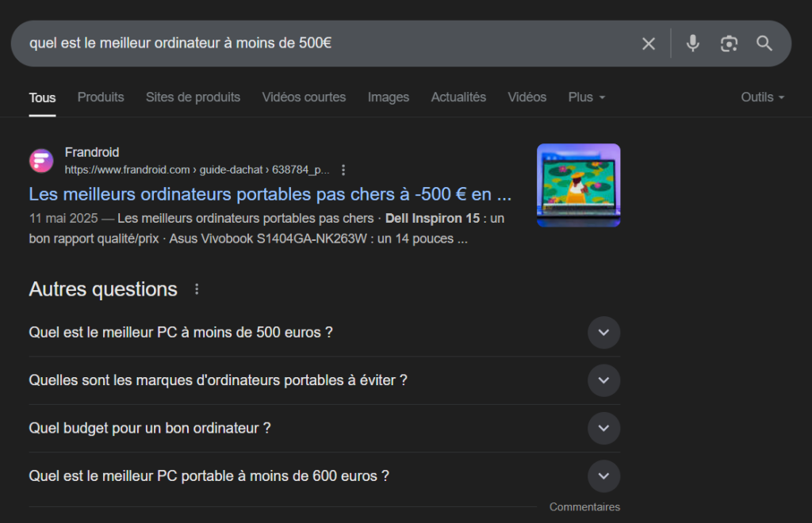Expand the question about budget pour un bon ordinateur
Image resolution: width=812 pixels, height=523 pixels.
[603, 428]
